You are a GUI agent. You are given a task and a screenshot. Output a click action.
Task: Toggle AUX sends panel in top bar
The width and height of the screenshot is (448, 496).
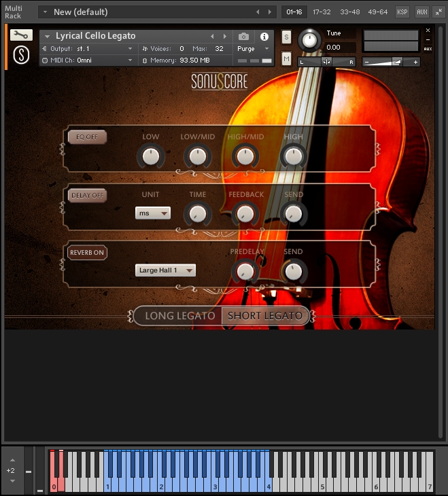click(x=421, y=12)
